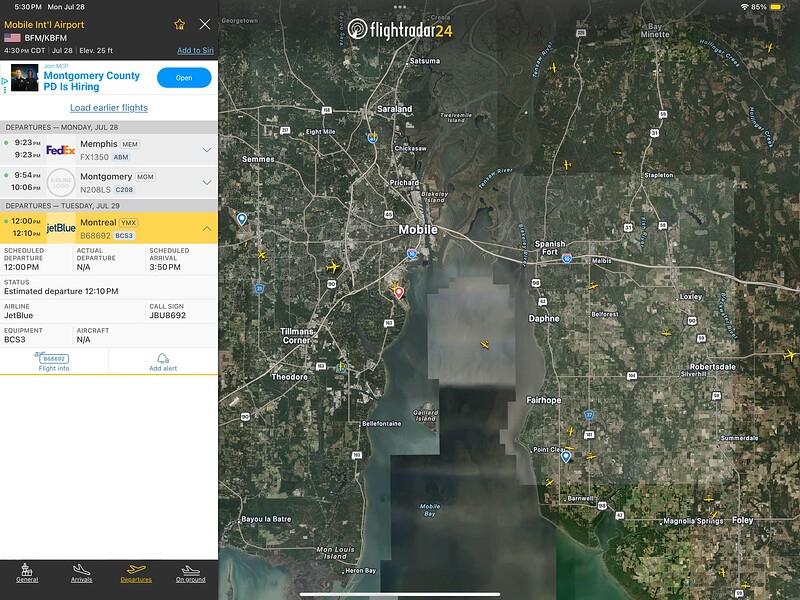Select the Departures tab
The image size is (800, 600).
[x=136, y=573]
